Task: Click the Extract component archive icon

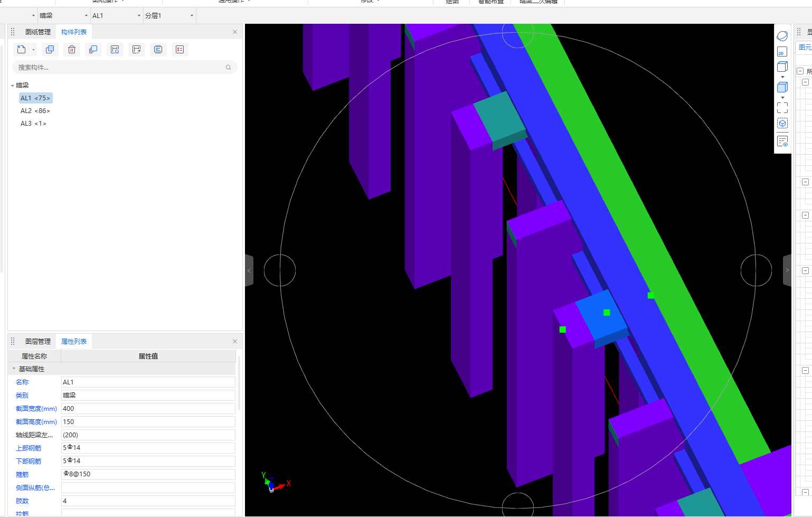Action: click(x=137, y=50)
